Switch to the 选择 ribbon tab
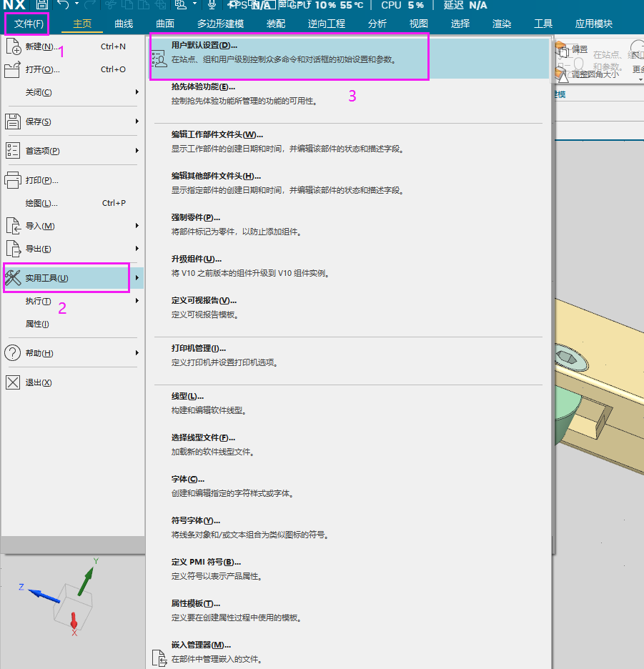 click(x=460, y=24)
